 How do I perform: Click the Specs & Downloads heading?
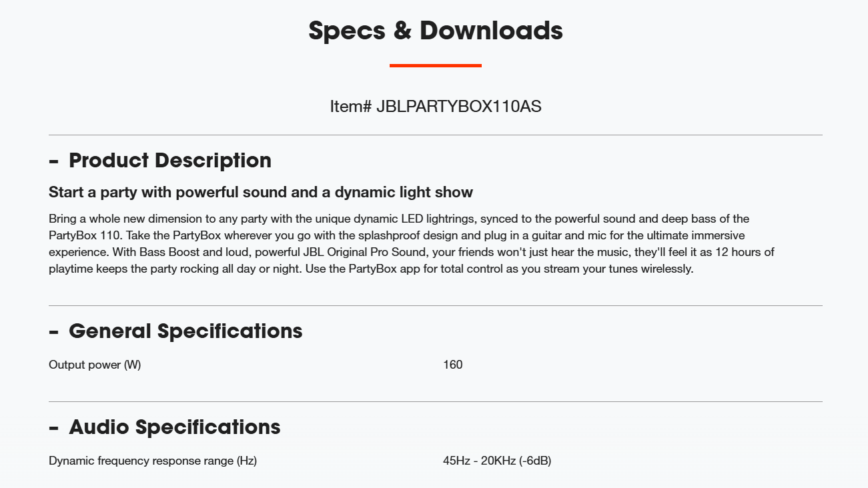(x=436, y=31)
